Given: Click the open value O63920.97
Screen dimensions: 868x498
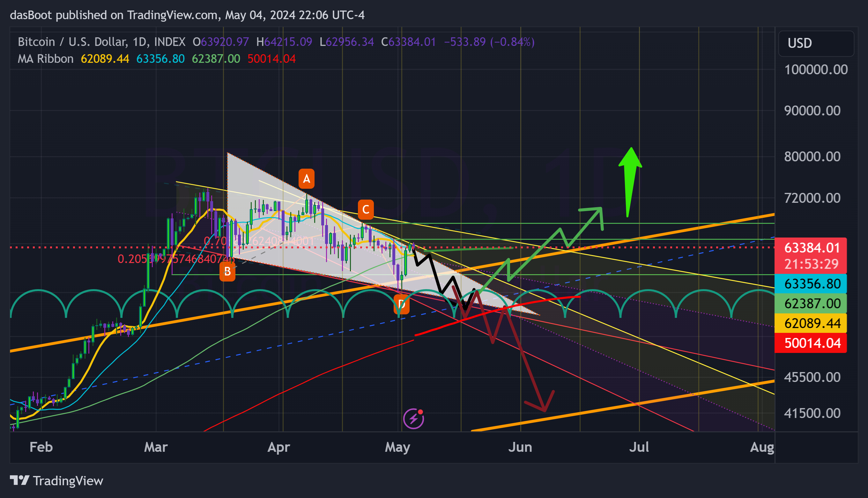Looking at the screenshot, I should tap(221, 42).
